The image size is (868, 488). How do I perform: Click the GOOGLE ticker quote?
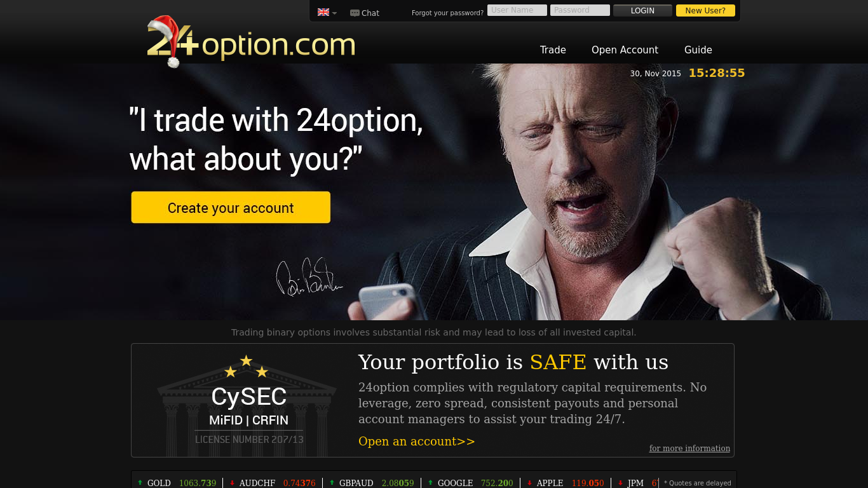pos(470,483)
